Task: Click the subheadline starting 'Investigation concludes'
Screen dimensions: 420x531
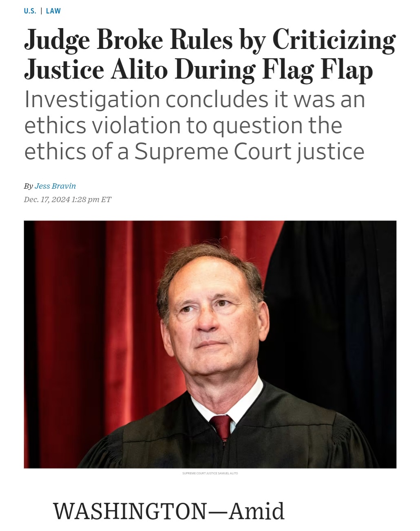Action: 195,126
